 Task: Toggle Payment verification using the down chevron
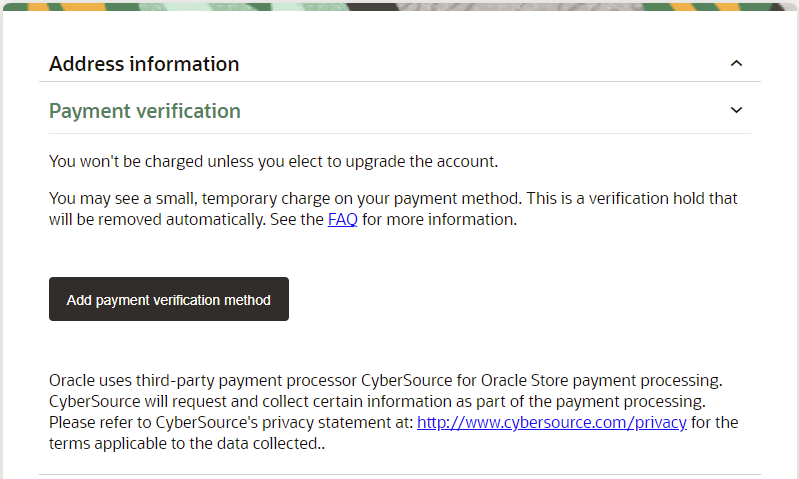click(736, 110)
